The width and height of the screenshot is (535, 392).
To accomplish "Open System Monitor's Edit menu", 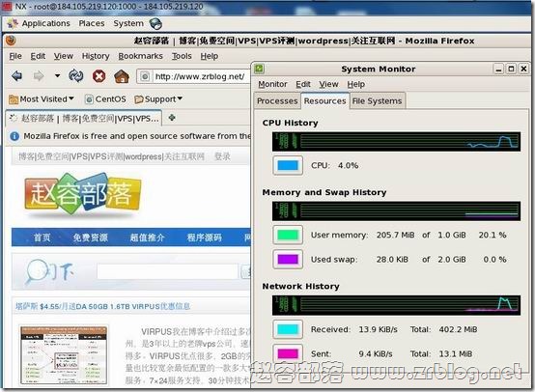I will pyautogui.click(x=303, y=84).
